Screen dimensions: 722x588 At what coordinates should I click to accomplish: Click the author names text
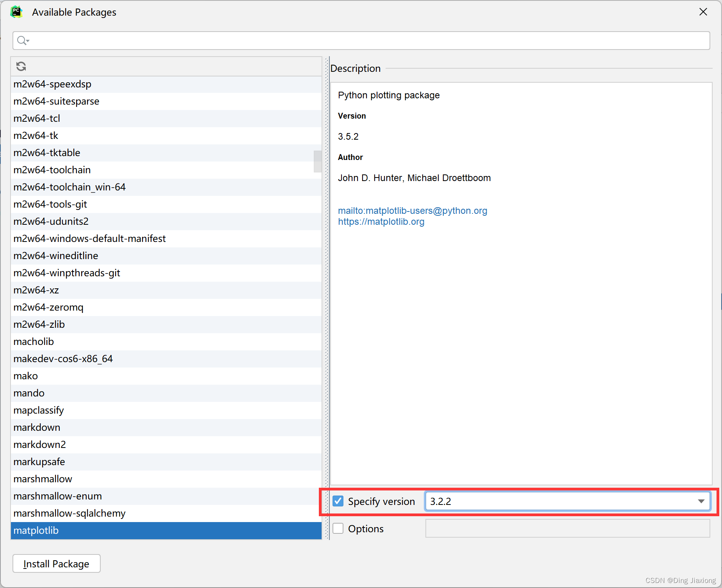414,178
